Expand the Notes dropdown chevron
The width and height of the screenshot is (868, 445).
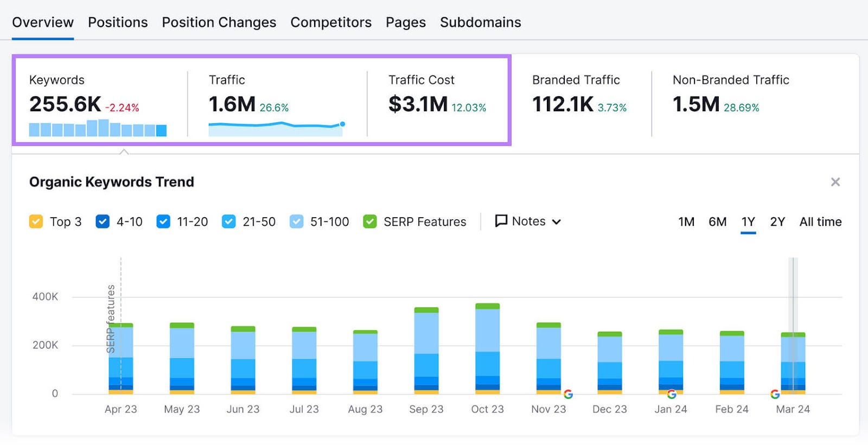pyautogui.click(x=557, y=221)
